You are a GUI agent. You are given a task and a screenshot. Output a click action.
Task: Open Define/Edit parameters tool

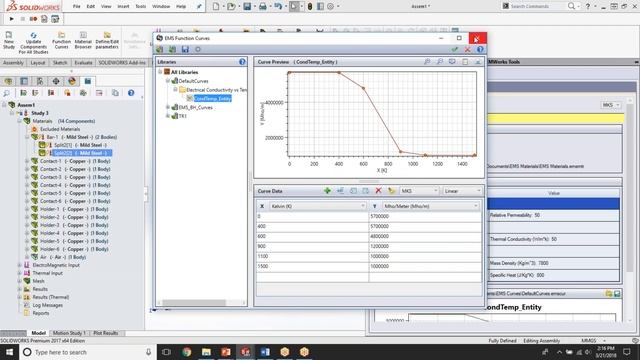pyautogui.click(x=107, y=40)
